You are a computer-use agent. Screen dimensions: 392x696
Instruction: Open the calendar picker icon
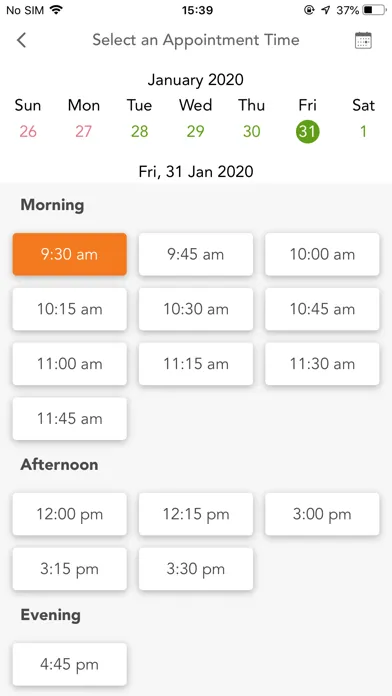click(363, 40)
